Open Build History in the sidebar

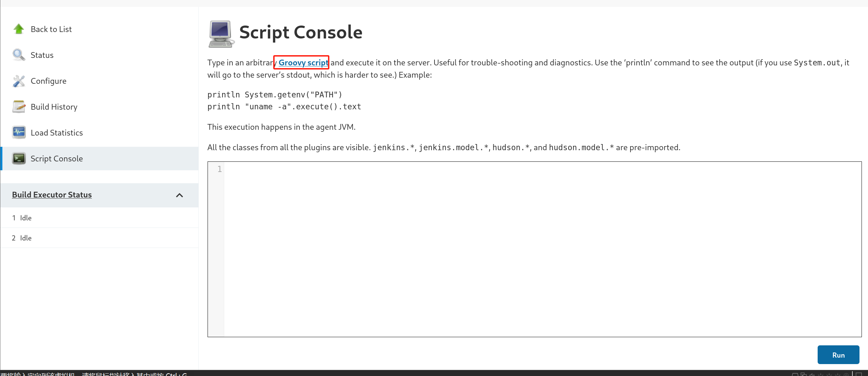[x=54, y=107]
